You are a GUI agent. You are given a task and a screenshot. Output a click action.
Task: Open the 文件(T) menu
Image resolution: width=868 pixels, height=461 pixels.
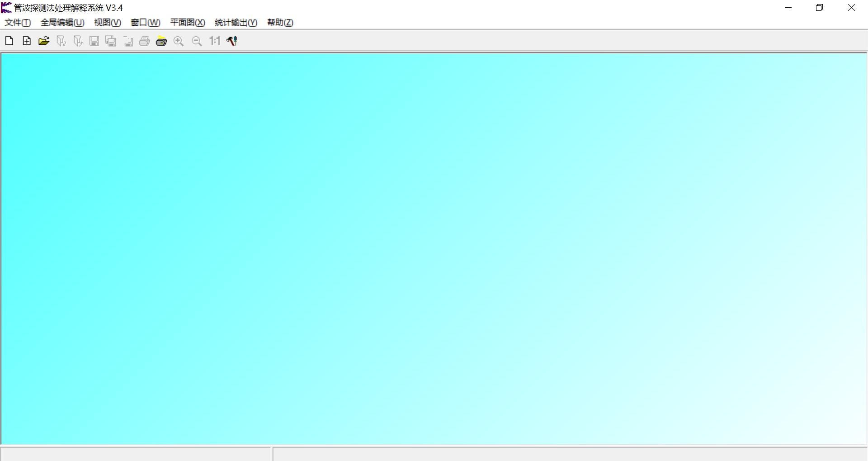pos(18,23)
